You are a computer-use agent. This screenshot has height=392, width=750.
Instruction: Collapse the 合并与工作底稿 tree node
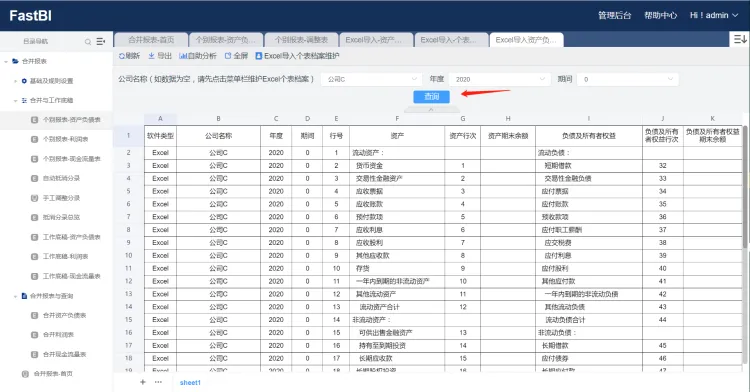tap(15, 100)
